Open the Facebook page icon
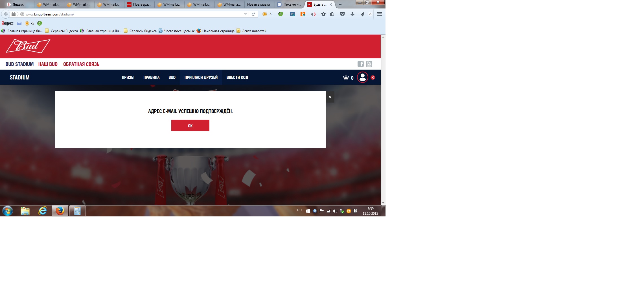The height and width of the screenshot is (297, 644). click(360, 64)
